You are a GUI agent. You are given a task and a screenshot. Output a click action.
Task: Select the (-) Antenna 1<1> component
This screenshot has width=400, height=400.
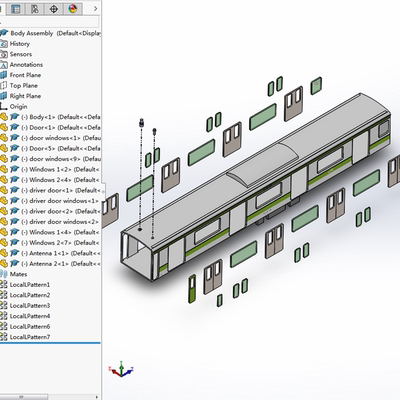click(x=61, y=253)
